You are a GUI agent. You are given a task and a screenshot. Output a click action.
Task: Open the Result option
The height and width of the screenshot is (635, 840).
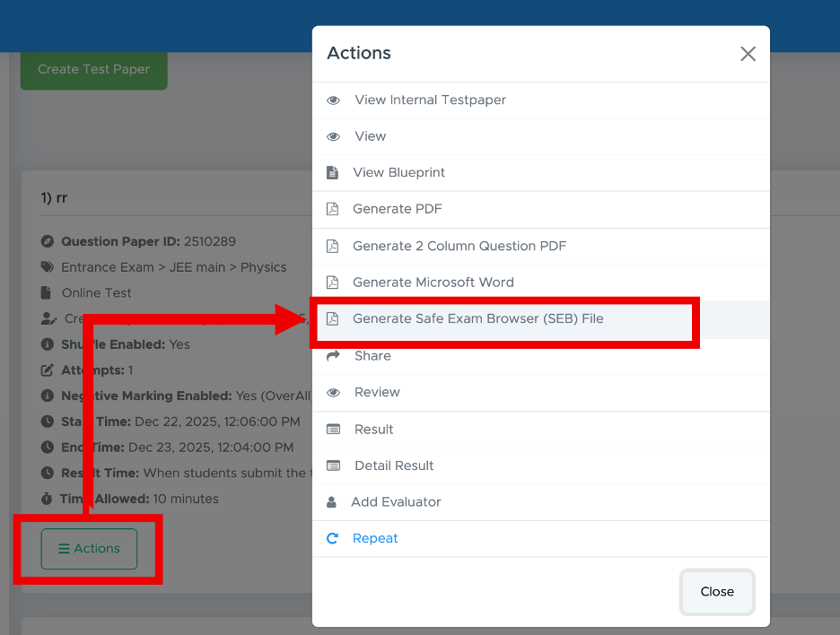pos(540,430)
